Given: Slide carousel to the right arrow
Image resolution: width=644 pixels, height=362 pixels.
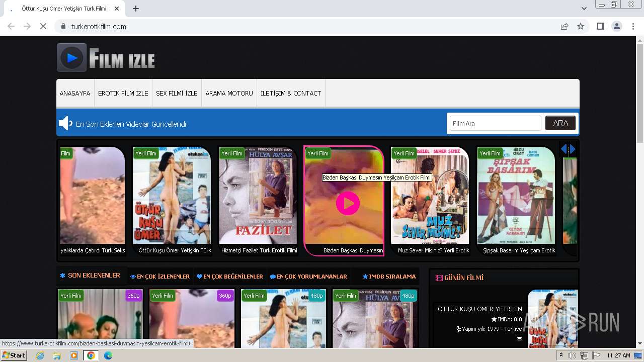Looking at the screenshot, I should point(573,149).
